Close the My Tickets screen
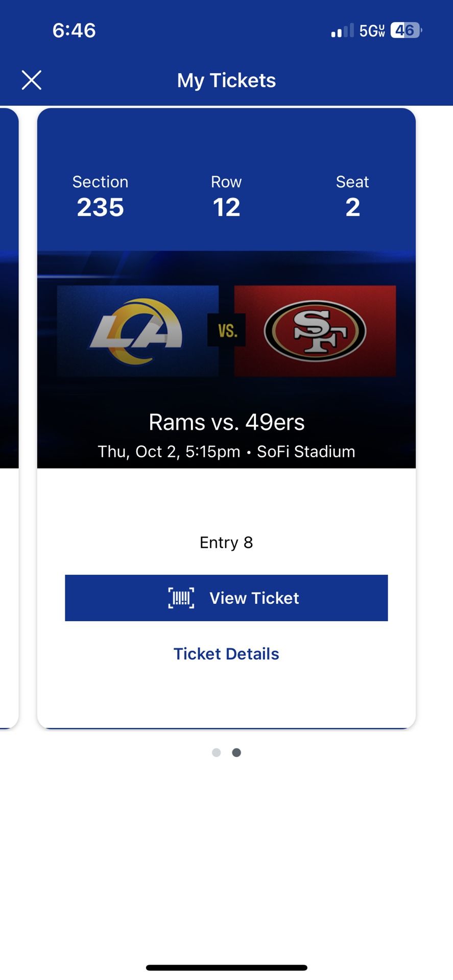 (32, 80)
